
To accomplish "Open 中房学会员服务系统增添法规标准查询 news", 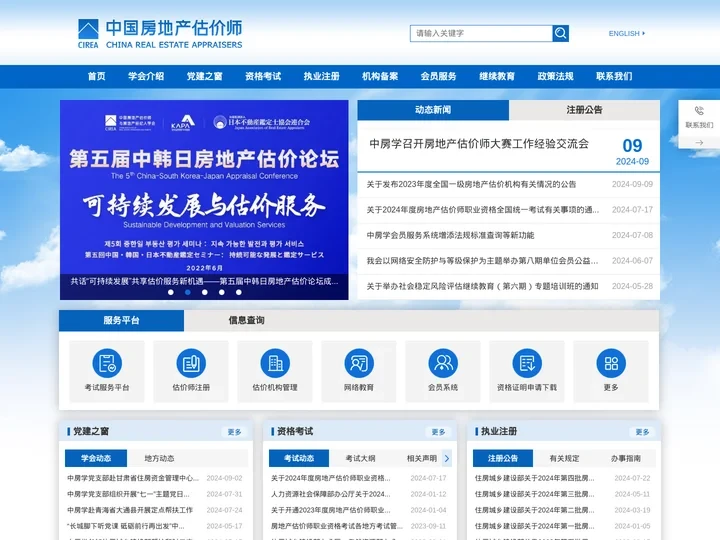I will point(450,236).
